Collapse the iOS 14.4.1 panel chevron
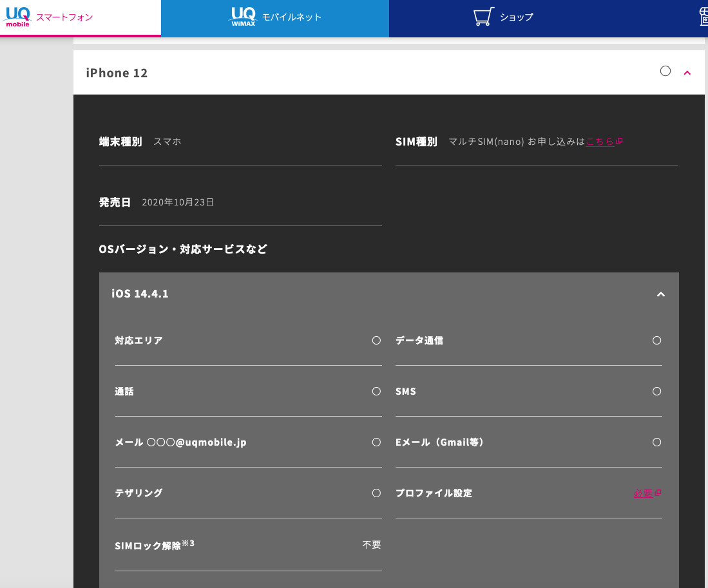 pos(660,294)
